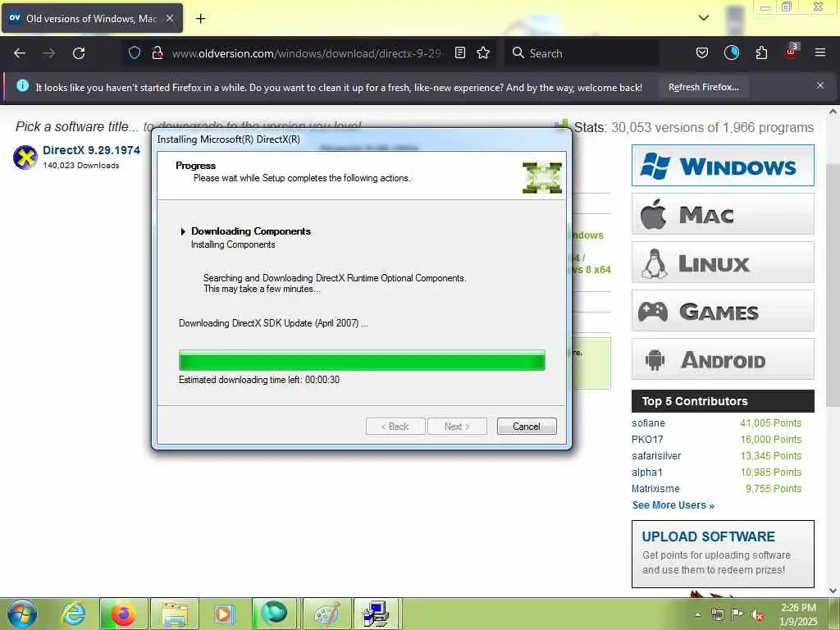Open the Action Center flag icon
This screenshot has width=840, height=630.
(737, 614)
